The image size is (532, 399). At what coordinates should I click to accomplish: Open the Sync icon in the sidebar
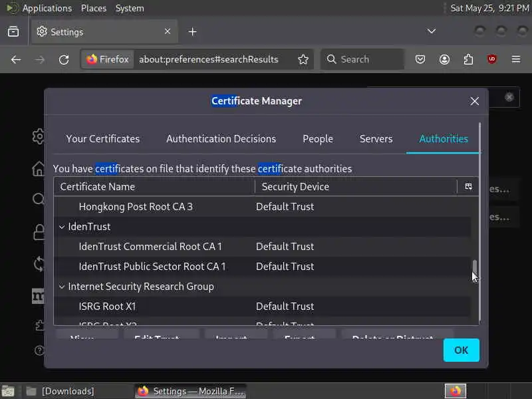tap(39, 263)
